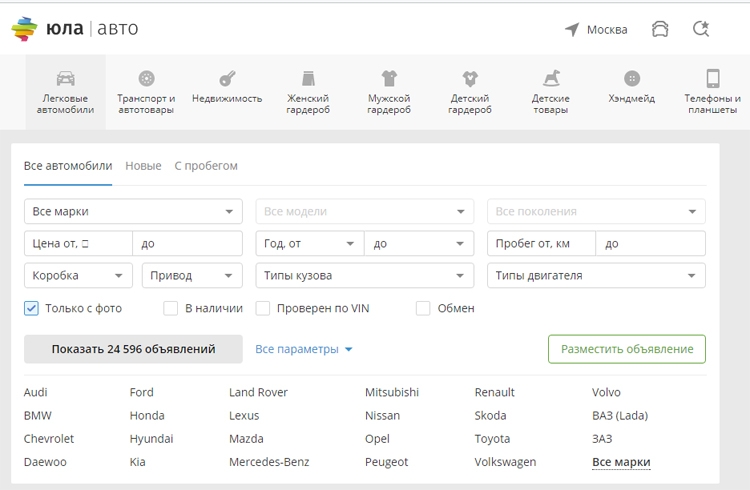
Task: Click the car garage icon in header
Action: 660,29
